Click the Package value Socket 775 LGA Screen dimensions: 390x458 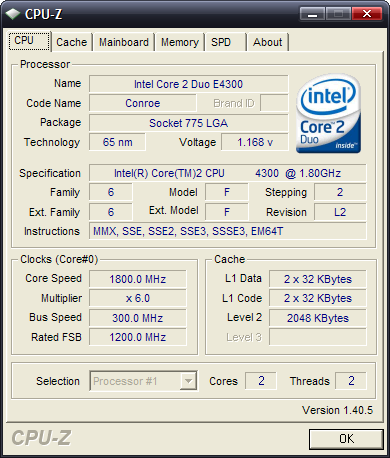coord(188,123)
